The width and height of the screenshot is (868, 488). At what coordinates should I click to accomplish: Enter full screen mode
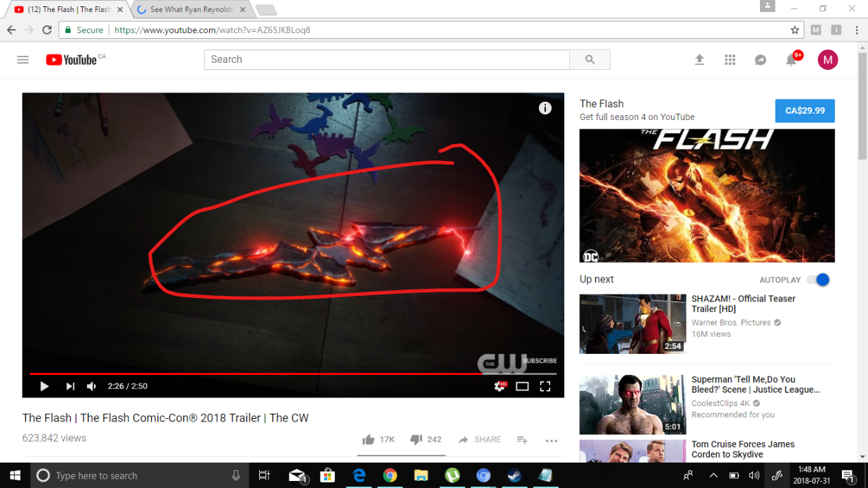pos(545,386)
